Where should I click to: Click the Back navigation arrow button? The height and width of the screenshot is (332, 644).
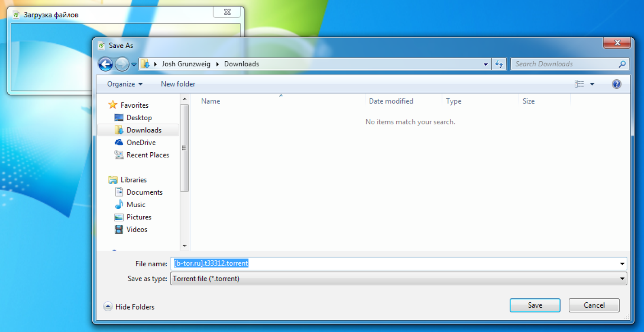(x=105, y=64)
